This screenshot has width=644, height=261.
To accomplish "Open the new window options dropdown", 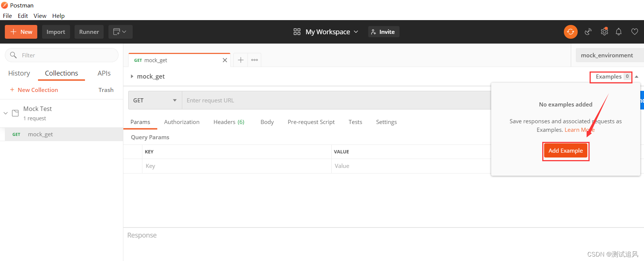I will click(120, 32).
